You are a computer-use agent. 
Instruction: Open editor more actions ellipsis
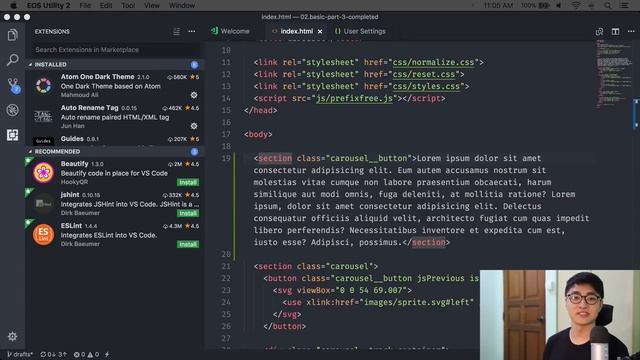pos(631,31)
